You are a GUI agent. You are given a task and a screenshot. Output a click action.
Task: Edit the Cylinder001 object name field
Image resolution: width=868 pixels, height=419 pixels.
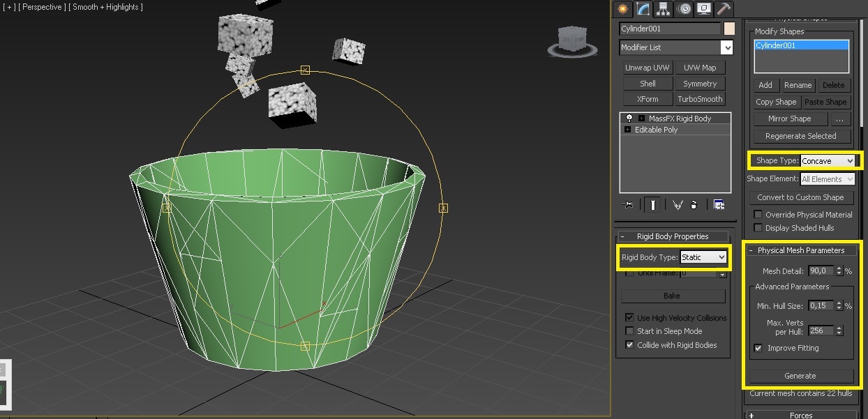coord(670,29)
